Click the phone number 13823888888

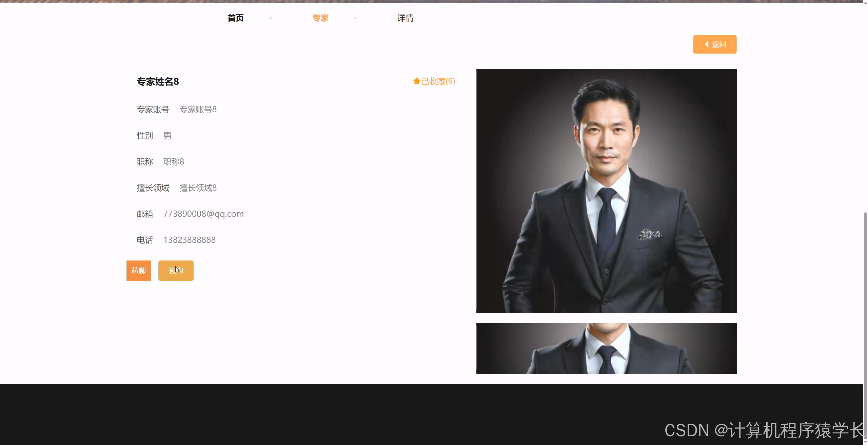[189, 240]
